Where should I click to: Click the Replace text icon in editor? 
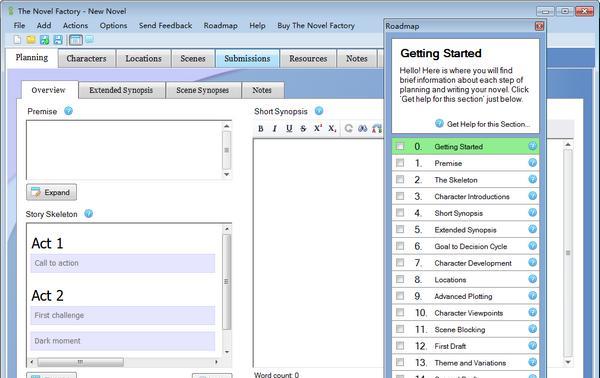point(377,129)
